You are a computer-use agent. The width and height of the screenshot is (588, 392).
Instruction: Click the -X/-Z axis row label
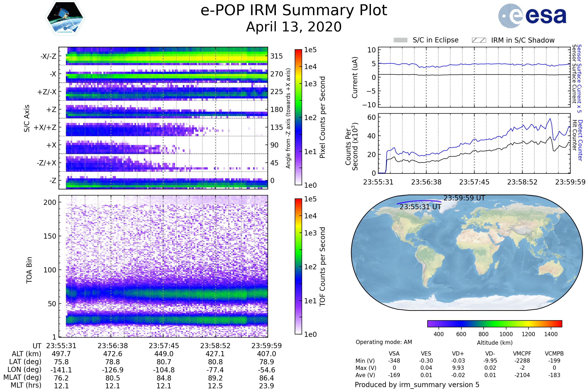tap(48, 56)
